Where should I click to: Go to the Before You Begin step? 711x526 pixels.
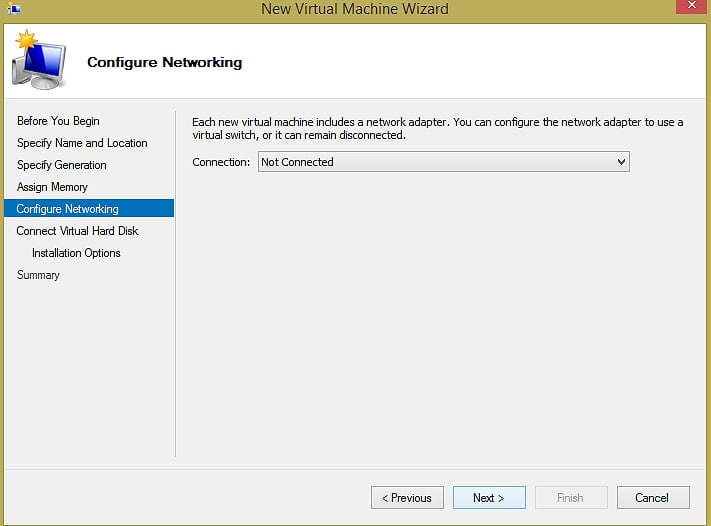tap(58, 121)
